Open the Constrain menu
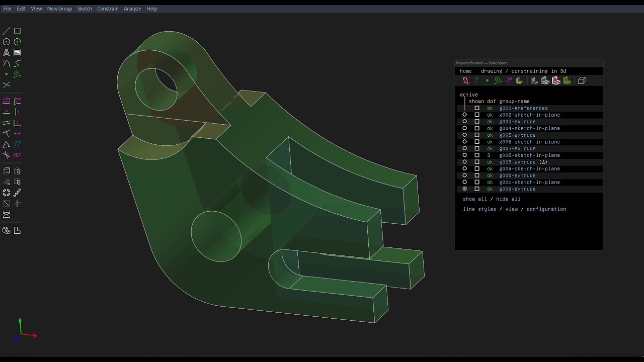This screenshot has width=644, height=362. pos(108,9)
